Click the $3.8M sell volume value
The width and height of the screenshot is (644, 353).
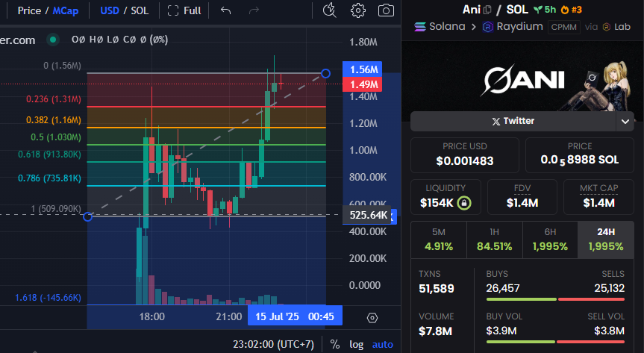(x=609, y=331)
